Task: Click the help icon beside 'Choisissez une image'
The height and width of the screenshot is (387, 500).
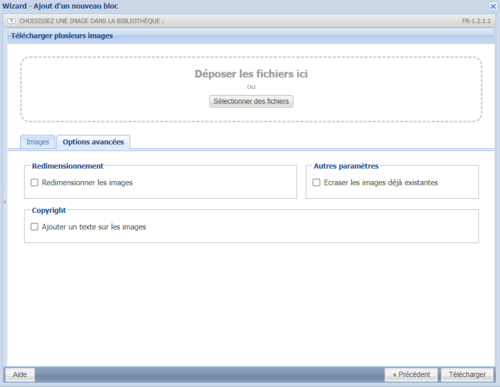Action: [x=11, y=21]
